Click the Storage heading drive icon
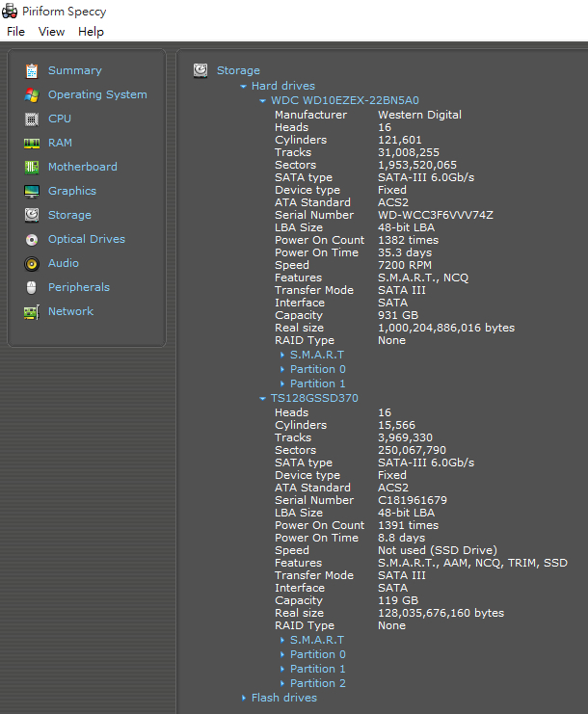Screen dimensions: 588x714 [x=200, y=70]
